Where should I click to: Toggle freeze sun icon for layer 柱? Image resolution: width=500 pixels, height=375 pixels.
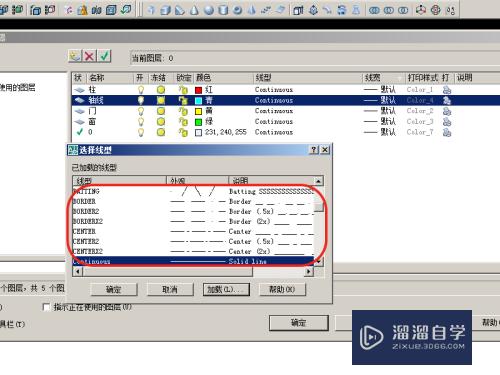coord(161,89)
